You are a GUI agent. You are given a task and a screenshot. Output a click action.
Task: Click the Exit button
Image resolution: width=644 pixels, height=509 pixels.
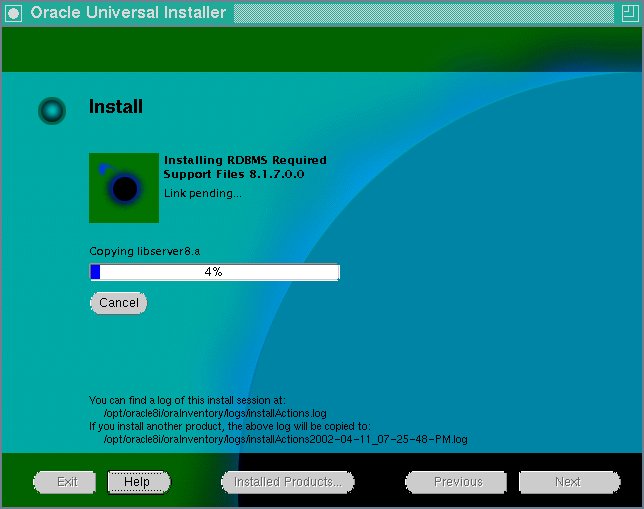pyautogui.click(x=65, y=482)
